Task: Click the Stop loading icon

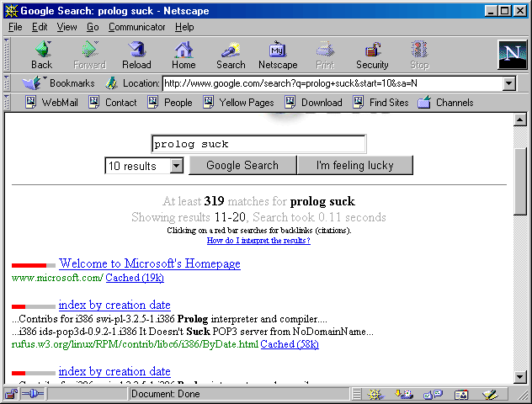Action: tap(419, 55)
